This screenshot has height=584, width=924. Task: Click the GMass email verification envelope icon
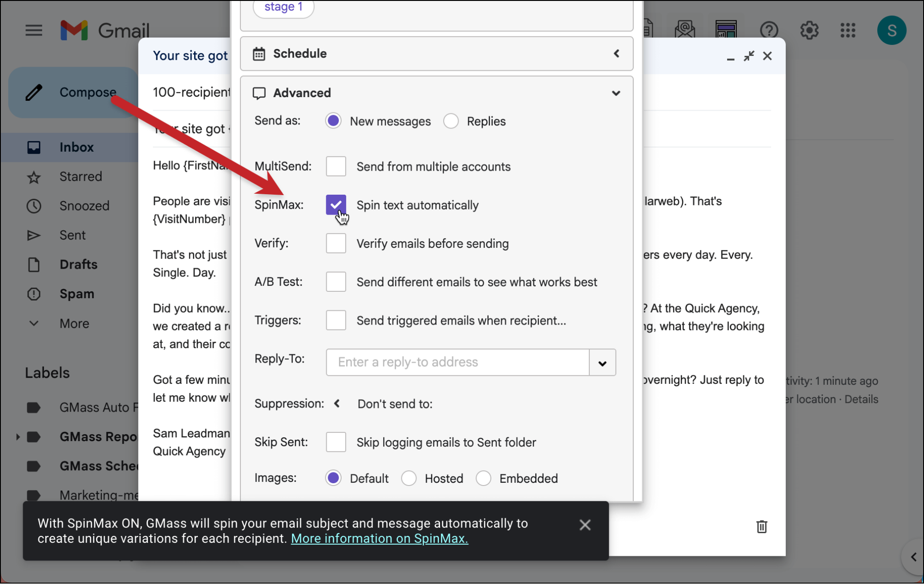coord(685,30)
